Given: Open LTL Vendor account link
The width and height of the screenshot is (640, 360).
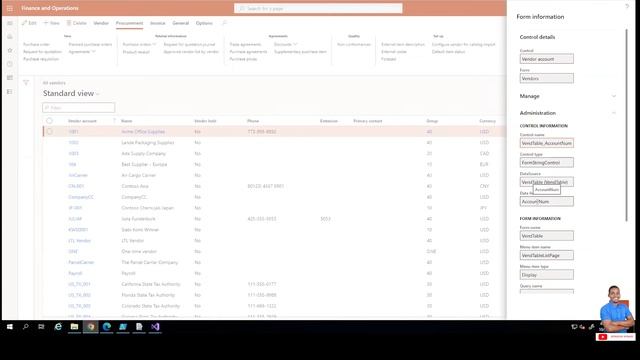Looking at the screenshot, I should point(80,241).
